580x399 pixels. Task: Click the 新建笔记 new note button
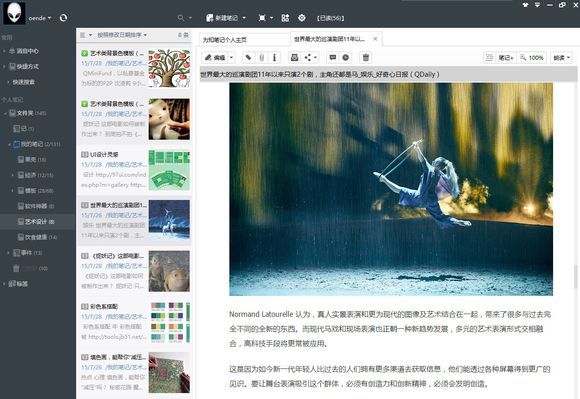pyautogui.click(x=222, y=18)
